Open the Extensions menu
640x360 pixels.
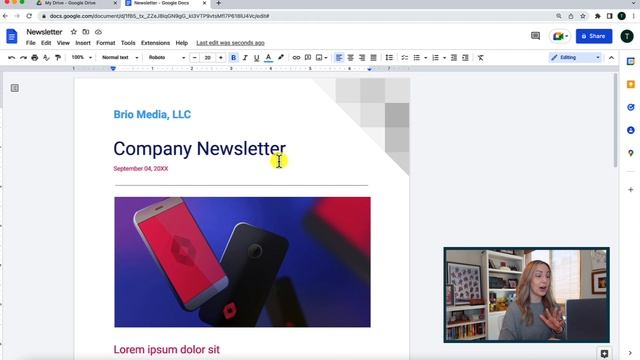(x=156, y=43)
